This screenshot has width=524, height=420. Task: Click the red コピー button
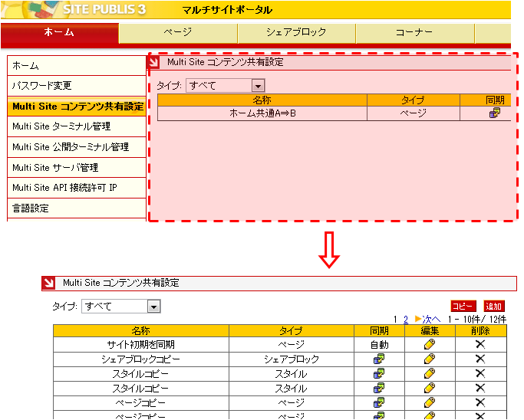click(463, 306)
